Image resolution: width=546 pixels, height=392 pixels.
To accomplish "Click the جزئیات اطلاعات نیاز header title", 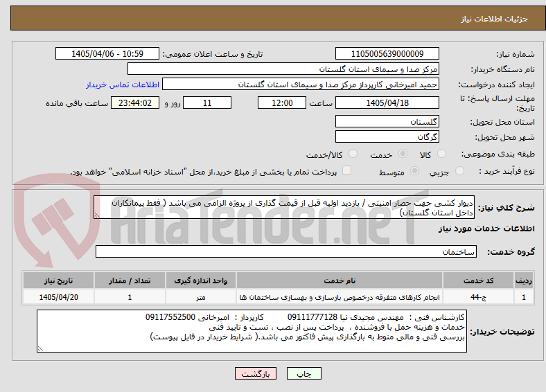I will point(495,19).
